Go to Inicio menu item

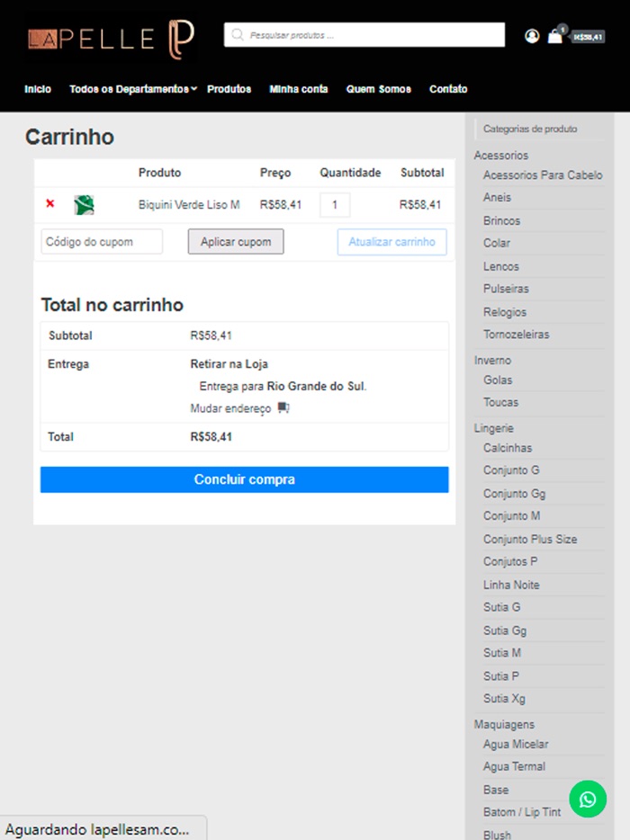pyautogui.click(x=38, y=89)
